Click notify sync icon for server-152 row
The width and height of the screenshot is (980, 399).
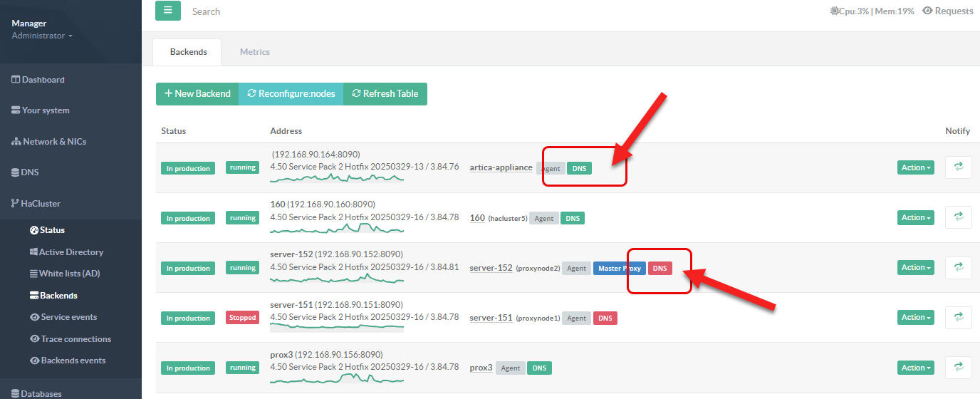click(x=958, y=267)
